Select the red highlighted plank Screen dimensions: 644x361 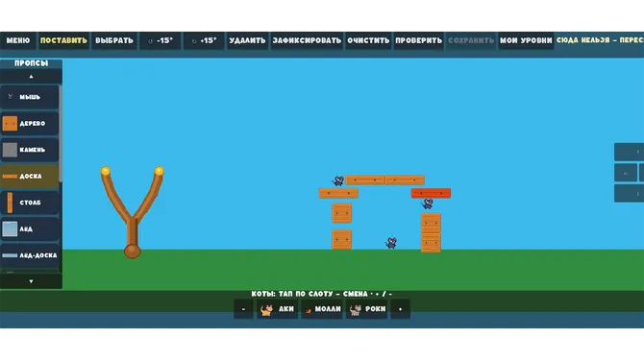coord(431,193)
